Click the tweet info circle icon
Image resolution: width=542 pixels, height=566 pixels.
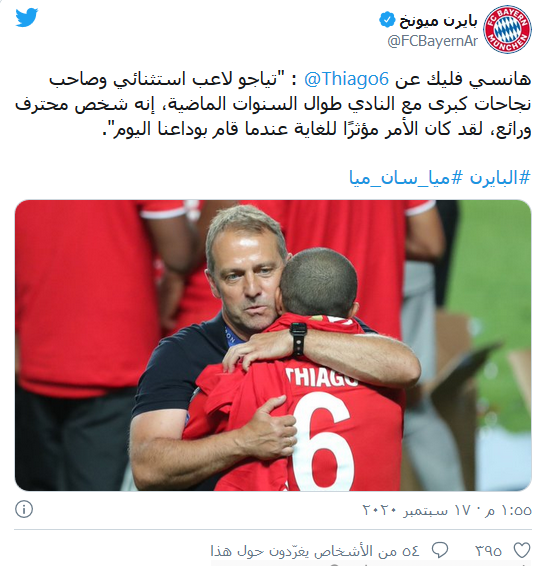(x=24, y=509)
